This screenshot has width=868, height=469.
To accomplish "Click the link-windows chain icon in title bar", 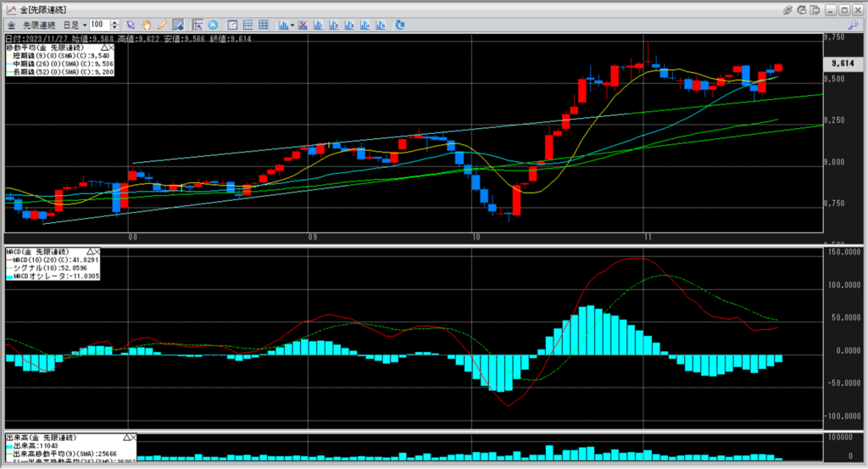I will pos(787,10).
